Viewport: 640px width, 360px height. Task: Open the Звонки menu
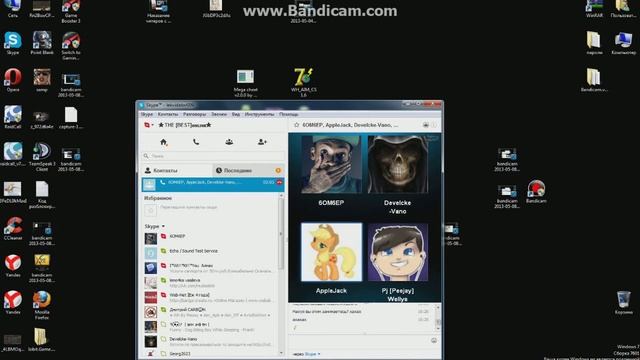(x=219, y=114)
